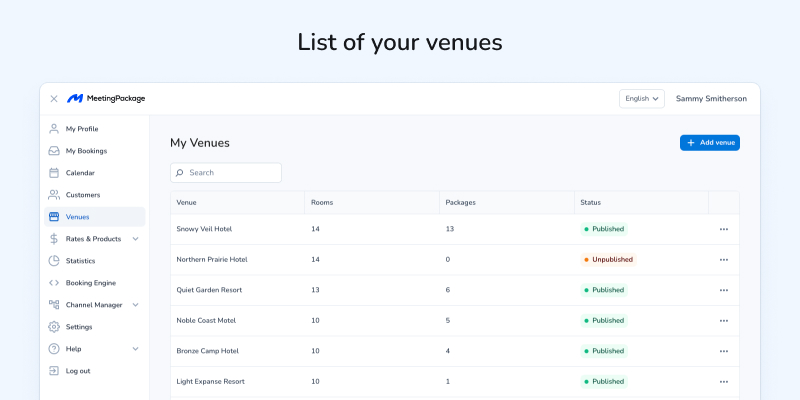The image size is (800, 400).
Task: Click into the venue Search field
Action: point(226,173)
